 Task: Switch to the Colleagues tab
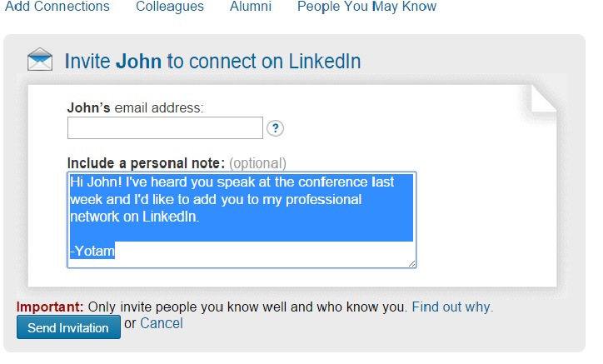[x=169, y=7]
